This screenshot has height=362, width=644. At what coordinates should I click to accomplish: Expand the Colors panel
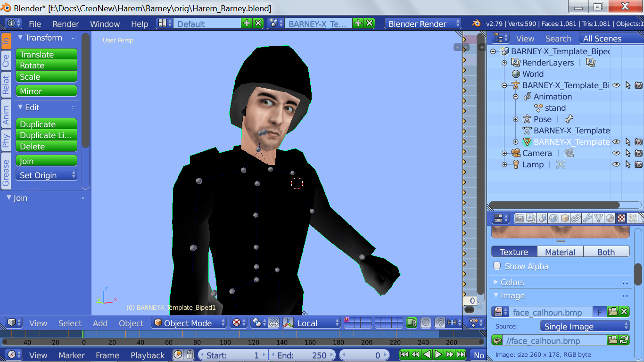pyautogui.click(x=512, y=282)
